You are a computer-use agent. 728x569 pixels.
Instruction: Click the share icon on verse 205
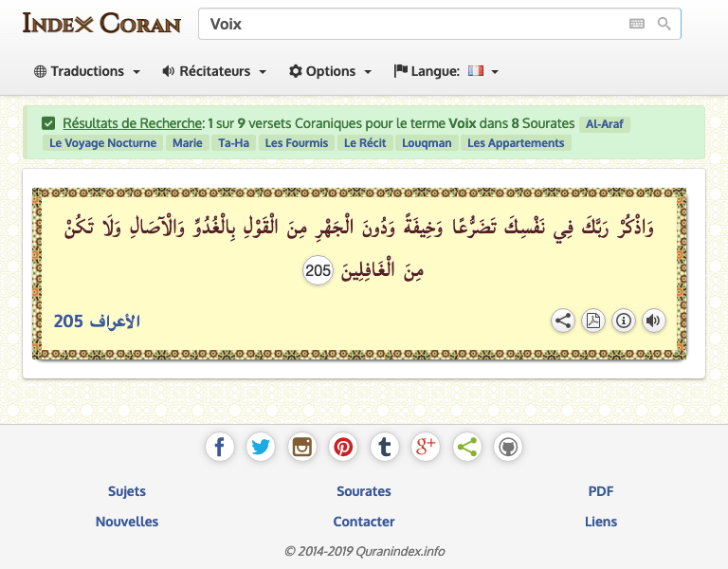(563, 321)
